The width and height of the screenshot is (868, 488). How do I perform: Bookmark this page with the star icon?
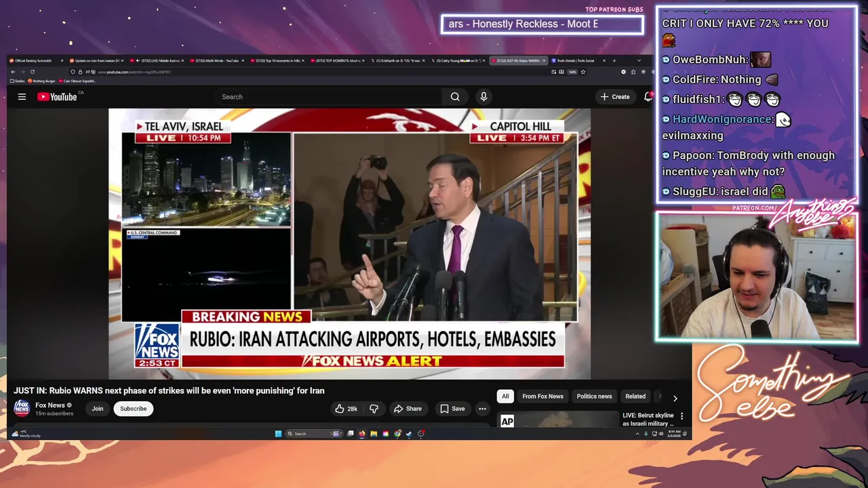click(x=583, y=72)
